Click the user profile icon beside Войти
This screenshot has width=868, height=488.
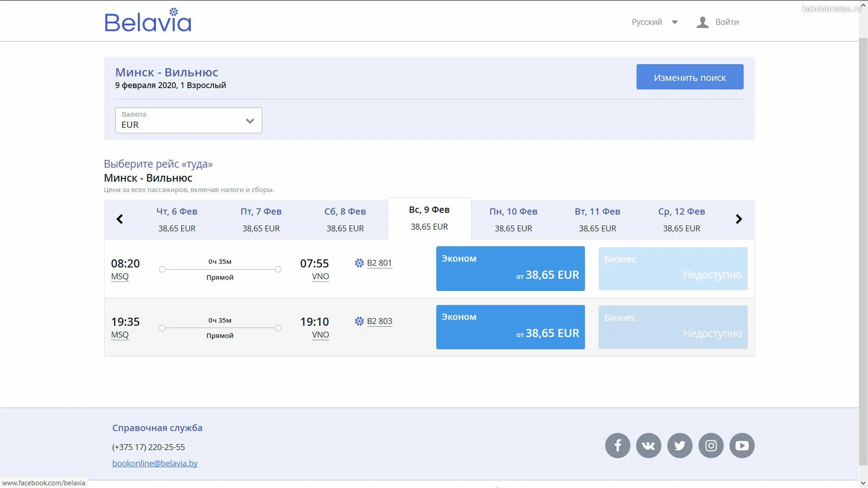pos(702,22)
